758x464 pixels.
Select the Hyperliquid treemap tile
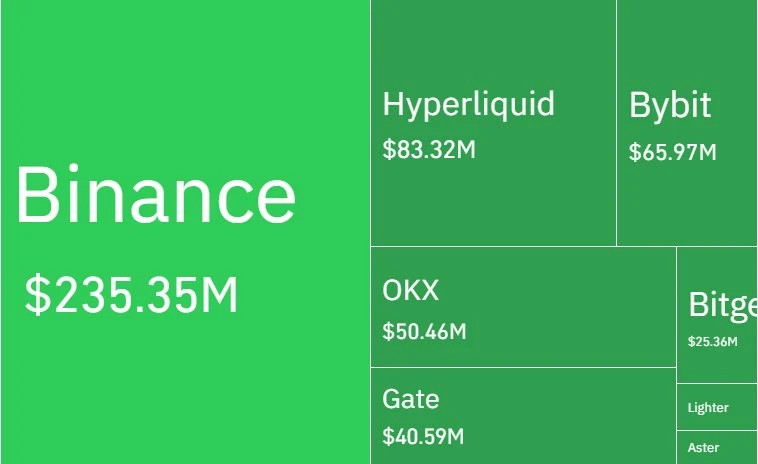point(494,123)
